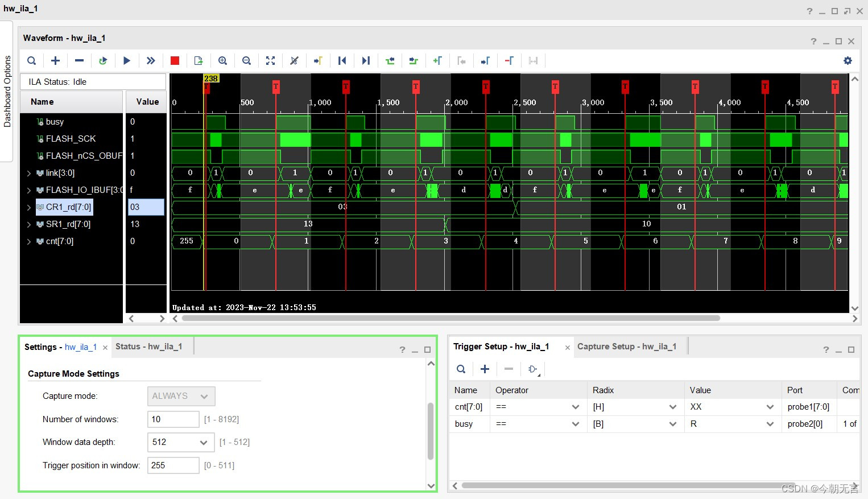Click the next marker icon
Screen dimensions: 868x499
coord(485,61)
